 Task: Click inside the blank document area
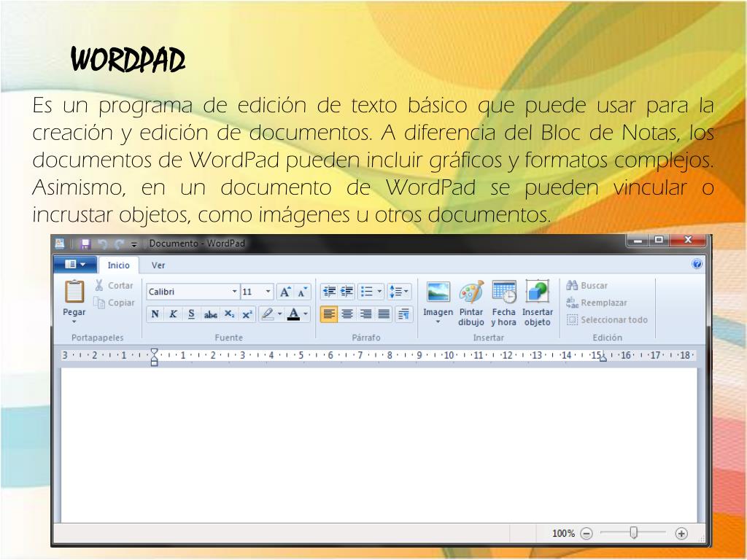(379, 446)
